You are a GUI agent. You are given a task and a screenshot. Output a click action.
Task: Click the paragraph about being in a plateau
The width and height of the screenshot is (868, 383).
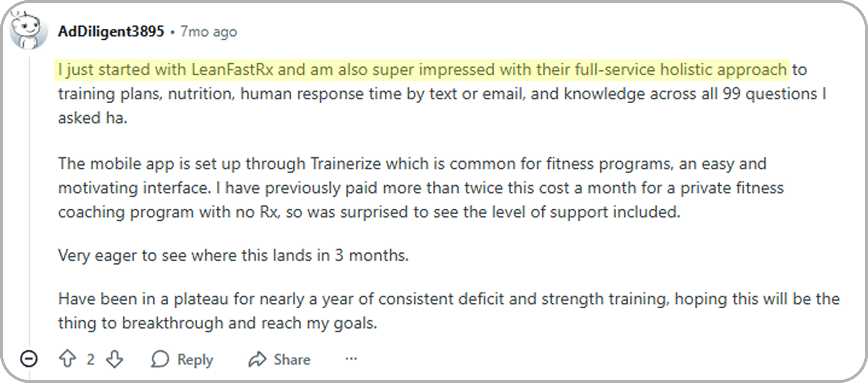click(x=449, y=311)
